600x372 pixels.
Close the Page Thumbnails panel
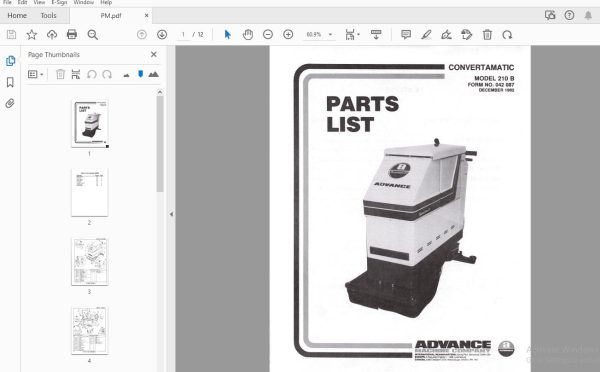point(153,55)
